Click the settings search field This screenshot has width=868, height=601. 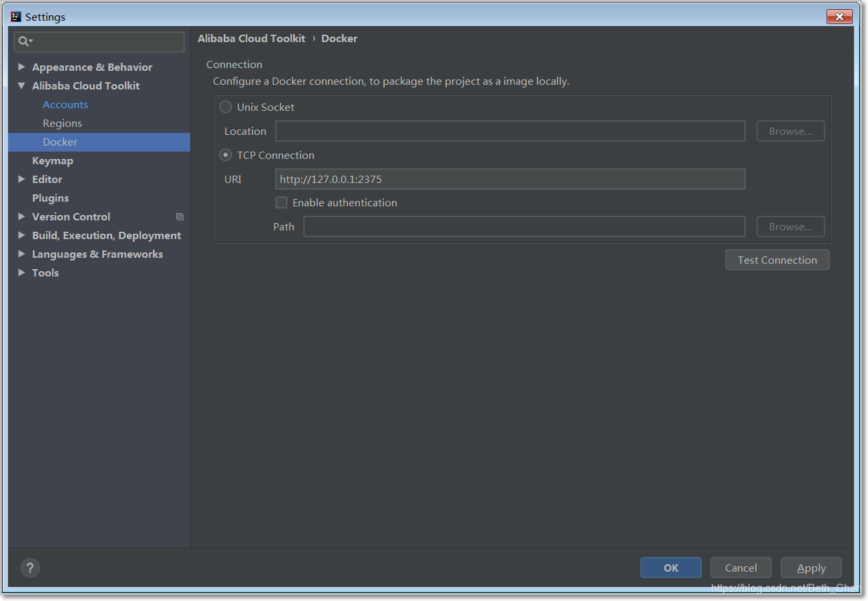coord(99,41)
